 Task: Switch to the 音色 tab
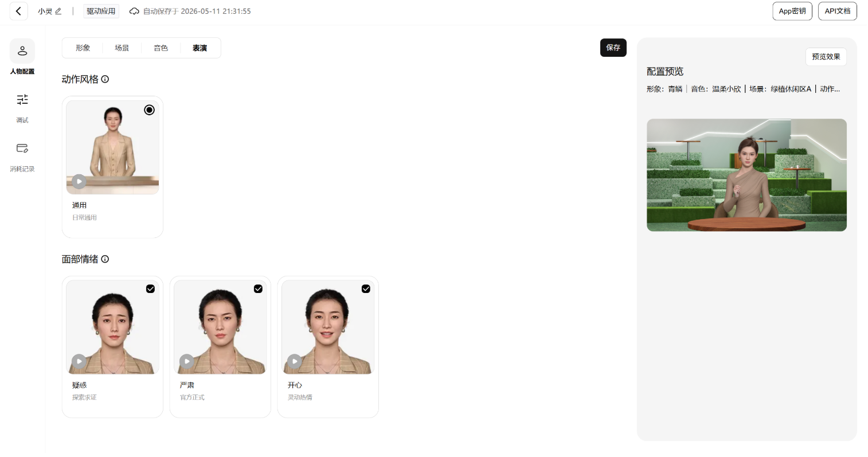click(161, 48)
